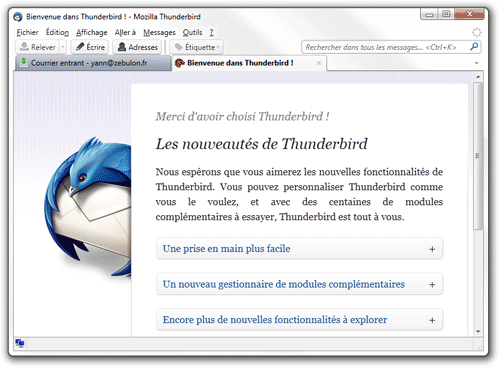Expand Une prise en main plus facile
The image size is (500, 368).
[x=299, y=249]
